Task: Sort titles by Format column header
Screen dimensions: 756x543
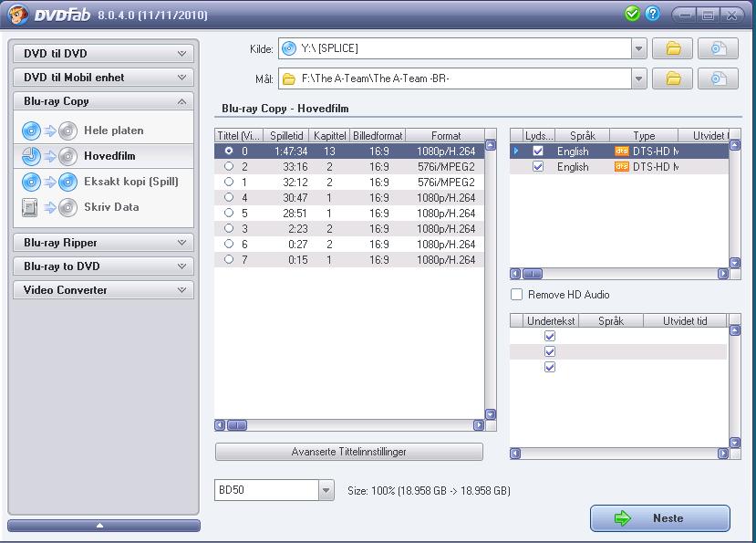Action: point(446,136)
